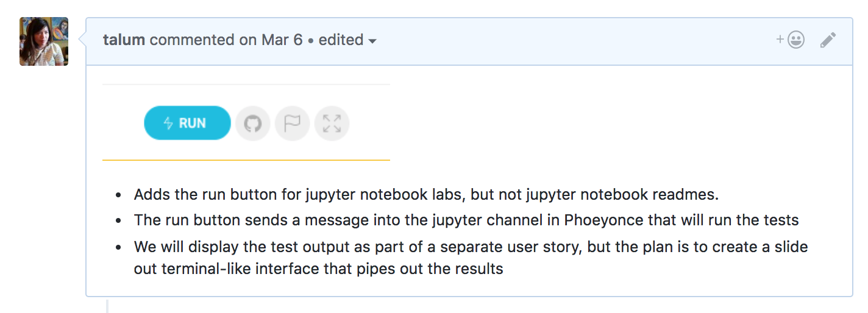Click the yellow divider line under buttons

(x=246, y=160)
